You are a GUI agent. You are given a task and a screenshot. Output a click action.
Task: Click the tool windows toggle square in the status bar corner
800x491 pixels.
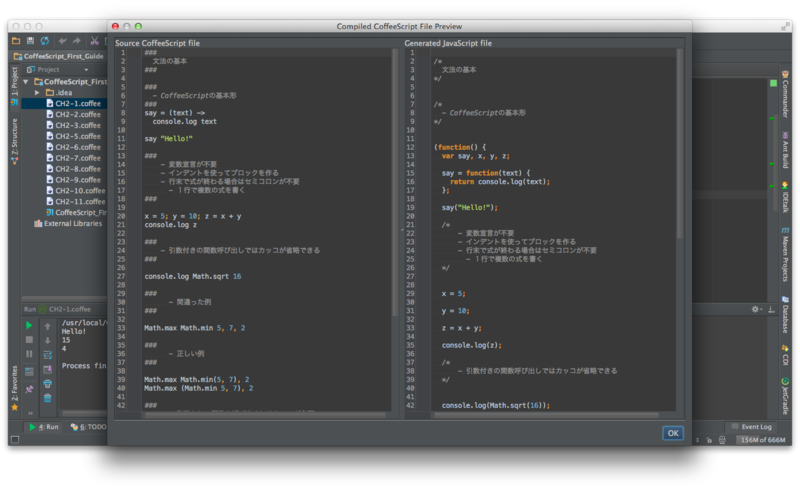tap(15, 439)
